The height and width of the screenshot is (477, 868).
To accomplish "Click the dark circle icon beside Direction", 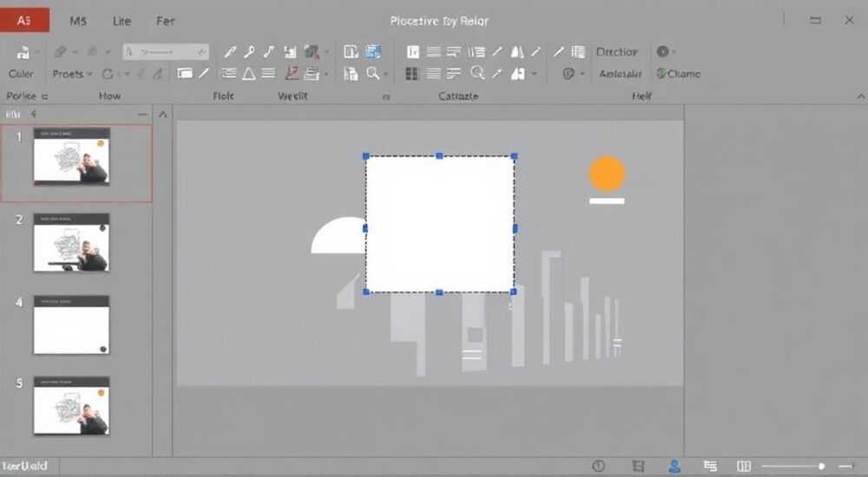I will click(662, 51).
